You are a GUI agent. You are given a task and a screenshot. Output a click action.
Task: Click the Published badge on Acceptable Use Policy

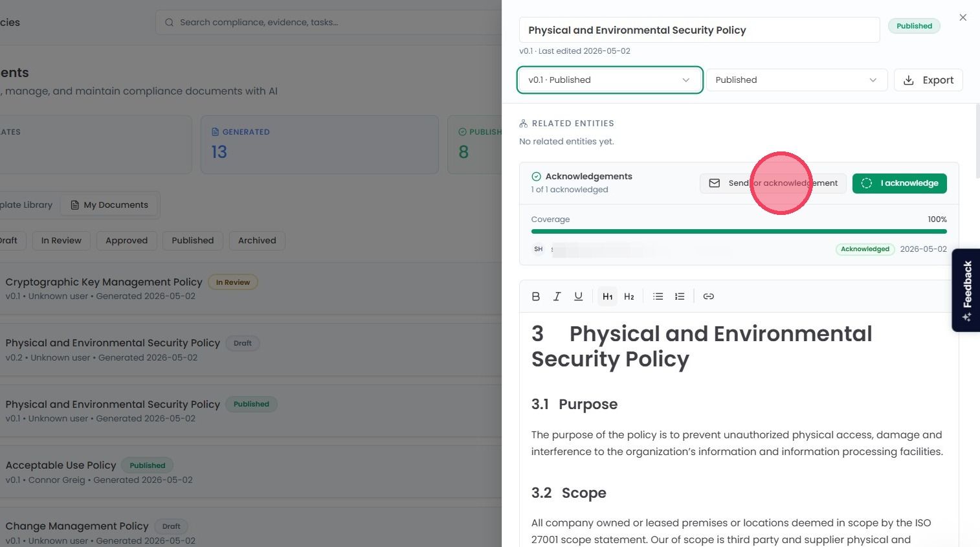[x=147, y=465]
